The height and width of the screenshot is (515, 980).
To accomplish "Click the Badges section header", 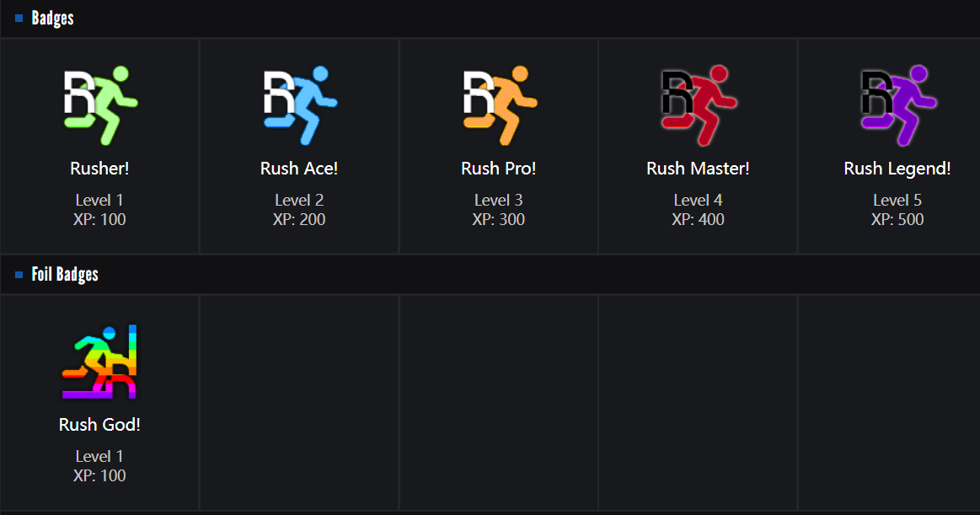I will pos(52,18).
